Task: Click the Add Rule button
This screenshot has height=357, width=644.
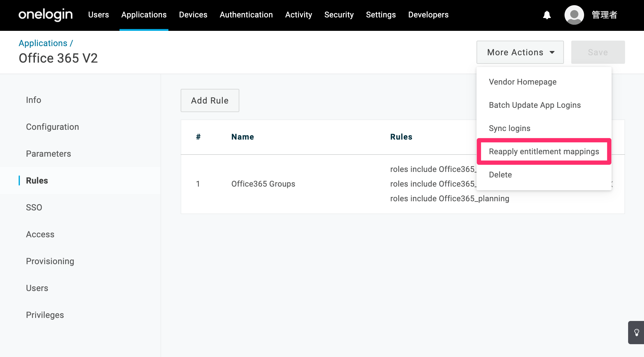Action: pyautogui.click(x=210, y=100)
